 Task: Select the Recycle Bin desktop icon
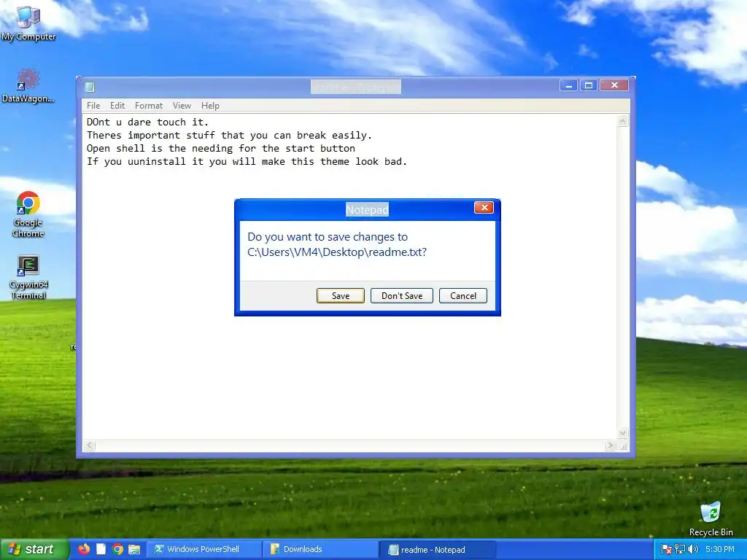[x=711, y=519]
